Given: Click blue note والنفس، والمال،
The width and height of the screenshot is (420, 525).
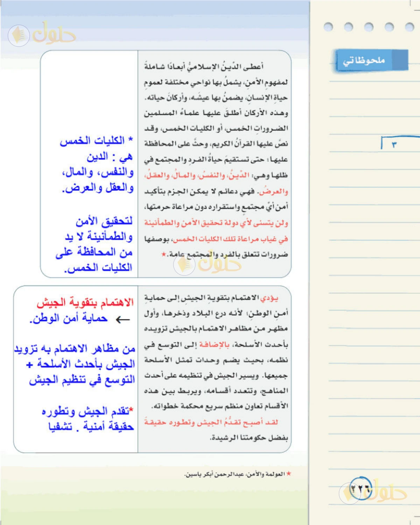Looking at the screenshot, I should pyautogui.click(x=98, y=172).
